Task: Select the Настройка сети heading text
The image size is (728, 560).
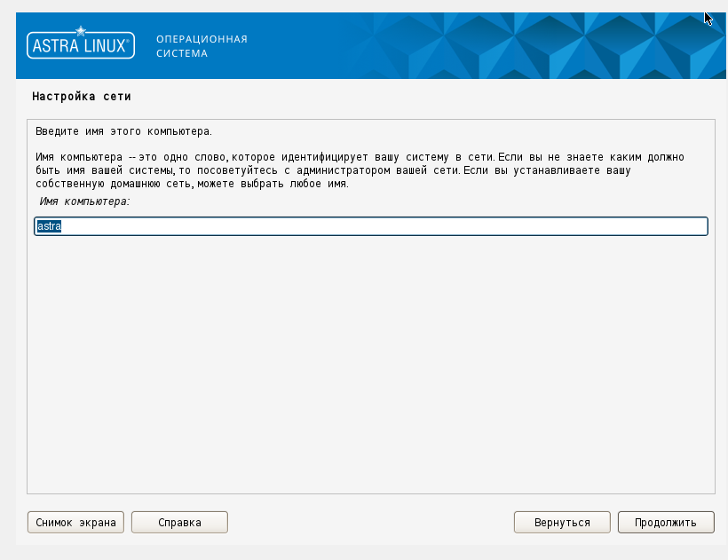Action: (82, 97)
